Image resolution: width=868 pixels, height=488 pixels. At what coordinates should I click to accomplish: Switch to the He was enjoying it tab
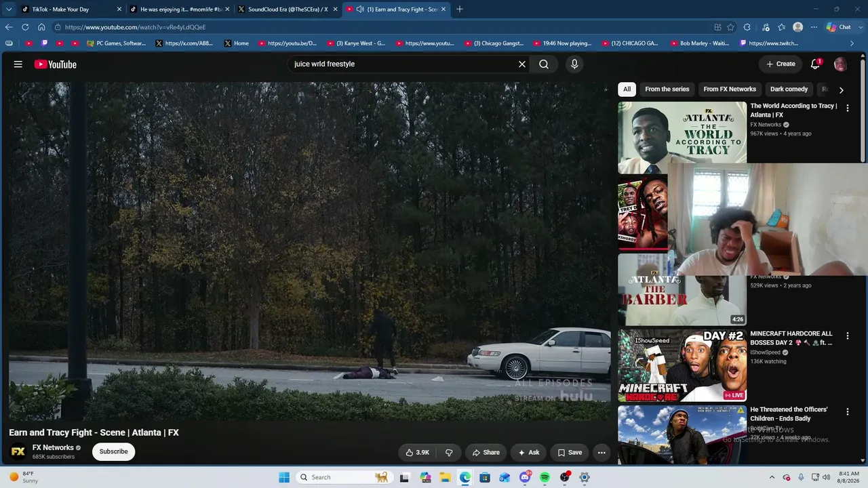(x=180, y=9)
